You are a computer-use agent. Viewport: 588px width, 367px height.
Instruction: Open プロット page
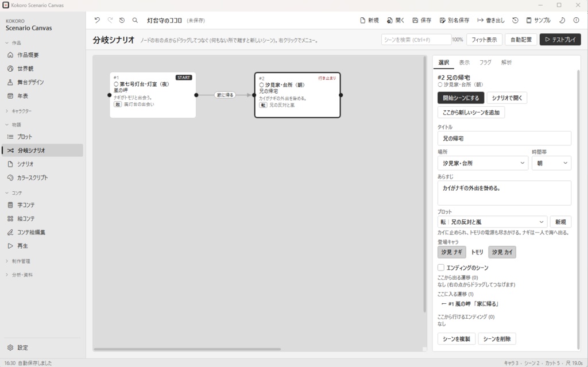click(42, 137)
